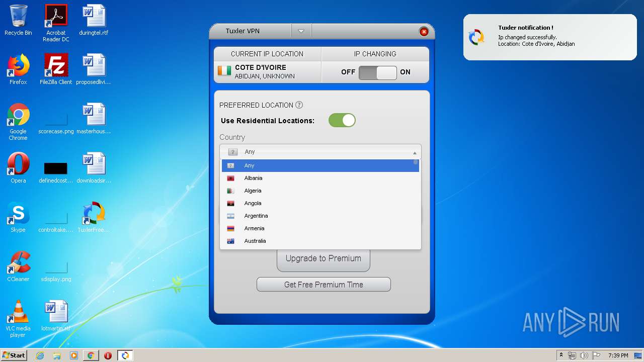Click Show desktop button at taskbar end
This screenshot has width=644, height=362.
[x=638, y=355]
